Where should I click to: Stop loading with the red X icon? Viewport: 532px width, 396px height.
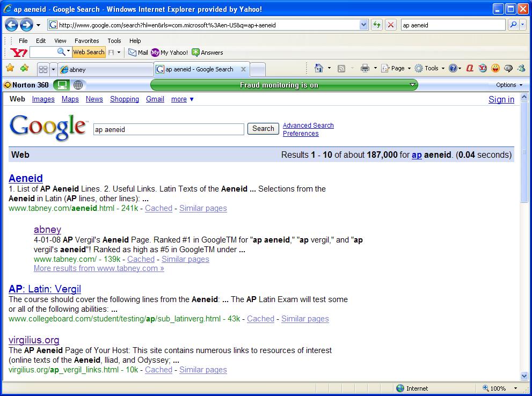391,25
